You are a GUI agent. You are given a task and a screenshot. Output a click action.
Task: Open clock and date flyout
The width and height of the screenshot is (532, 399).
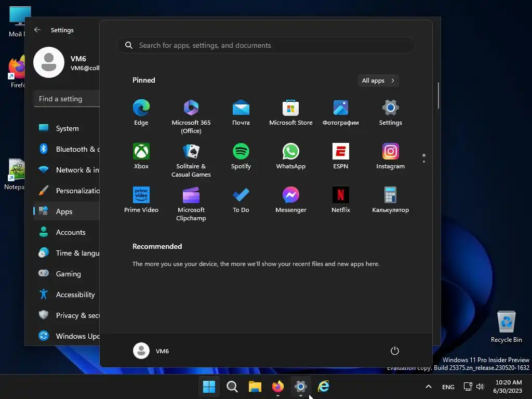pos(508,387)
